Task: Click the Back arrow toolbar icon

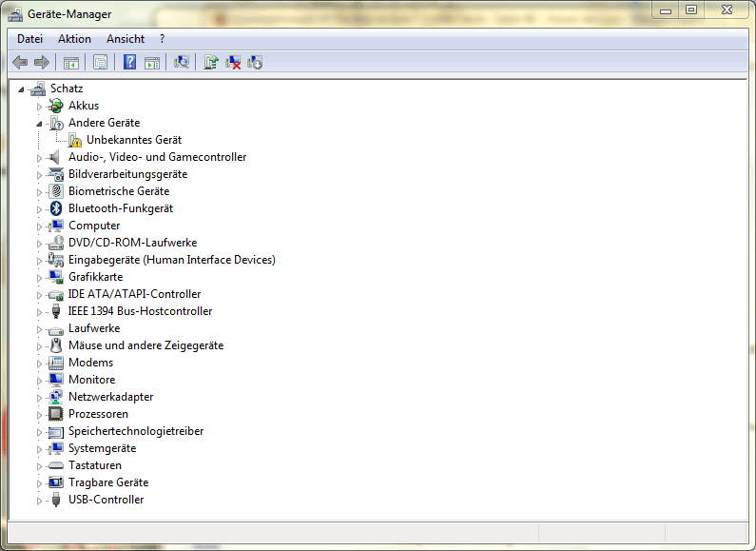Action: (20, 62)
